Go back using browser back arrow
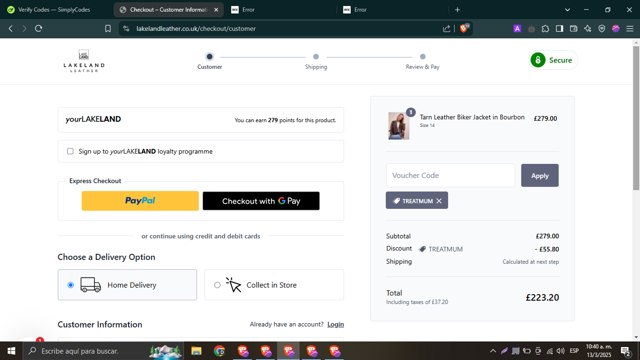Viewport: 640px width, 360px height. click(x=11, y=29)
